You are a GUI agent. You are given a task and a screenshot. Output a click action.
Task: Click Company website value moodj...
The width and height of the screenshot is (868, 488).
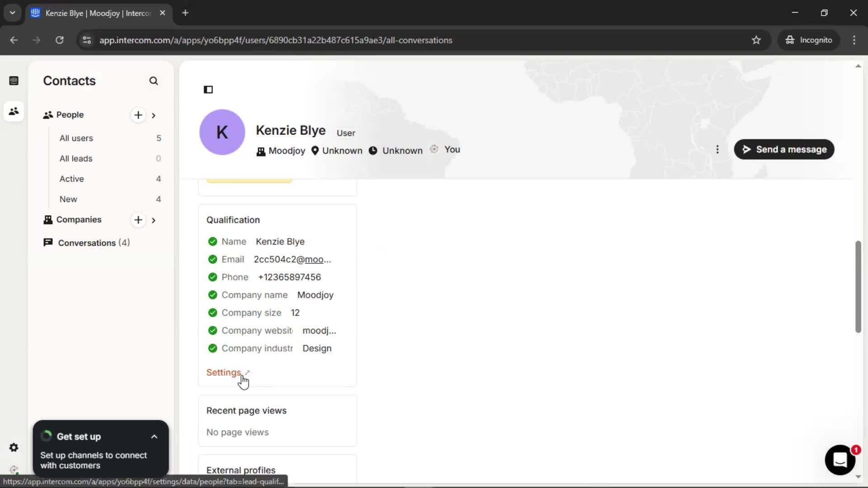point(319,331)
